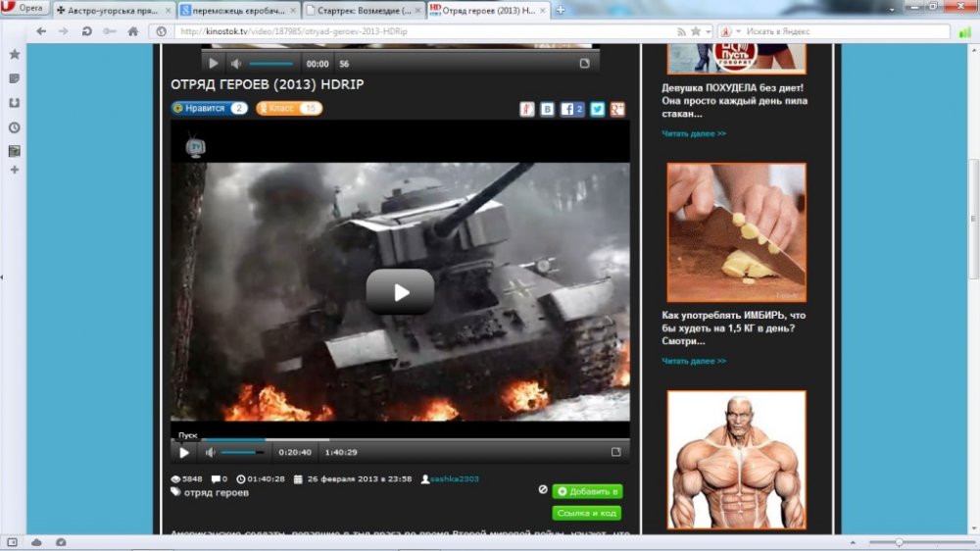The image size is (980, 551).
Task: Expand the address bar history dropdown
Action: [709, 31]
